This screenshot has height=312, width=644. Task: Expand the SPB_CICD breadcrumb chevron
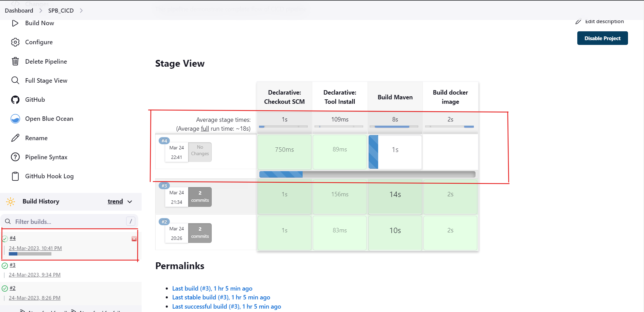81,11
